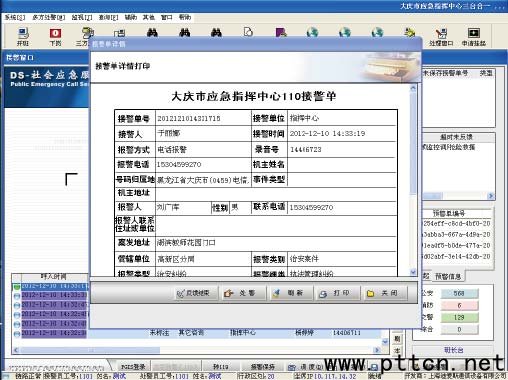The image size is (508, 380).
Task: Click the red 下岗 toolbar icon
Action: (x=55, y=37)
